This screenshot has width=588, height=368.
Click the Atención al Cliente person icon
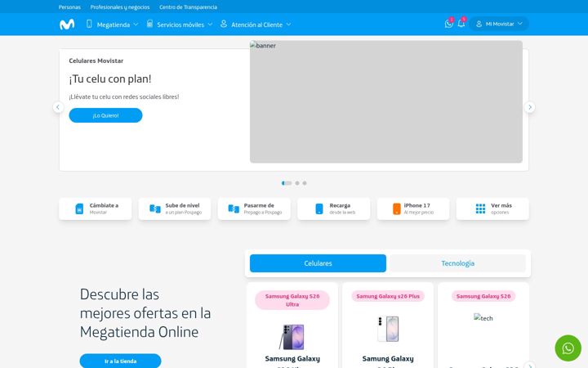click(224, 24)
